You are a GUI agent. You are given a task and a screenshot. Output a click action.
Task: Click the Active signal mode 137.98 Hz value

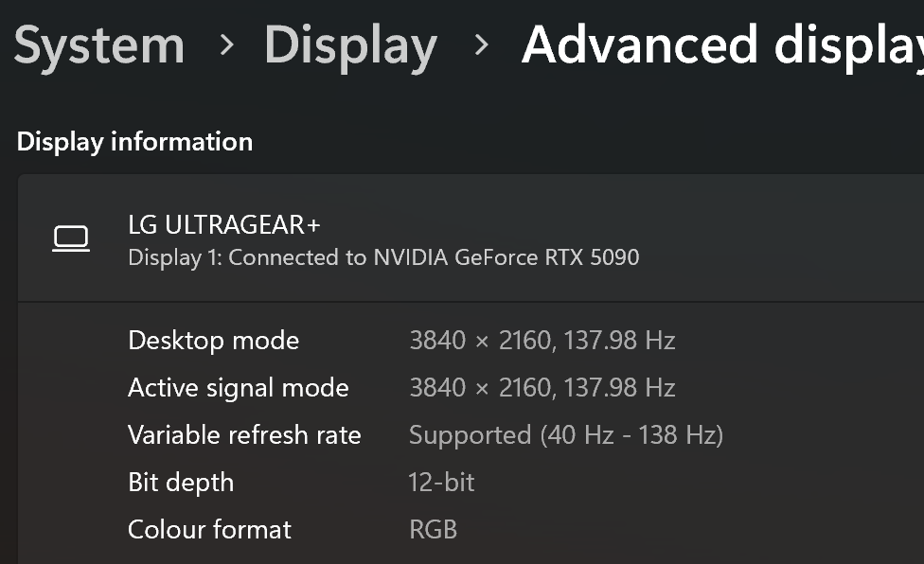coord(619,388)
